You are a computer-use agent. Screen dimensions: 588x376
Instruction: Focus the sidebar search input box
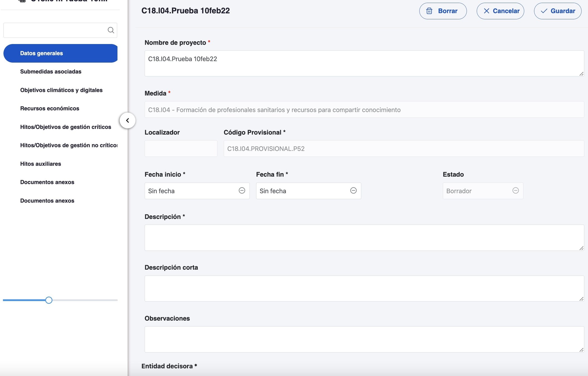pyautogui.click(x=54, y=30)
